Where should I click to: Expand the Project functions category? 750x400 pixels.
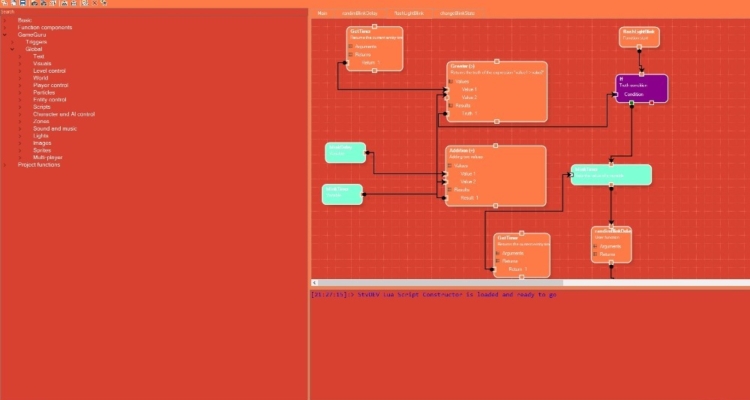[x=4, y=165]
